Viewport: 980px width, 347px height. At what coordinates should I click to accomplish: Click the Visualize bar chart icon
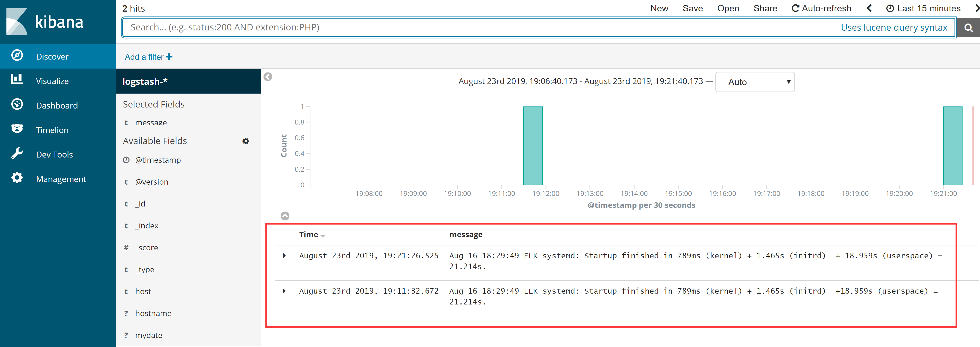click(17, 80)
